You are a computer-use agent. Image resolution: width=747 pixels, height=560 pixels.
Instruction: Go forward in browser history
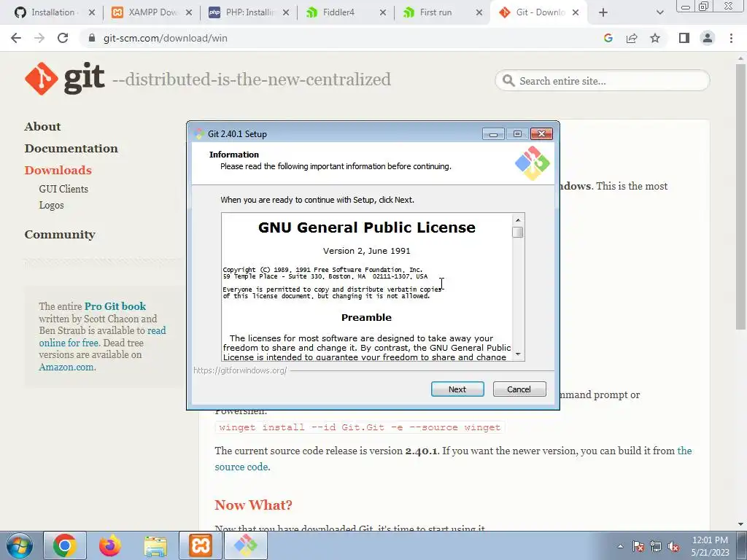click(39, 38)
